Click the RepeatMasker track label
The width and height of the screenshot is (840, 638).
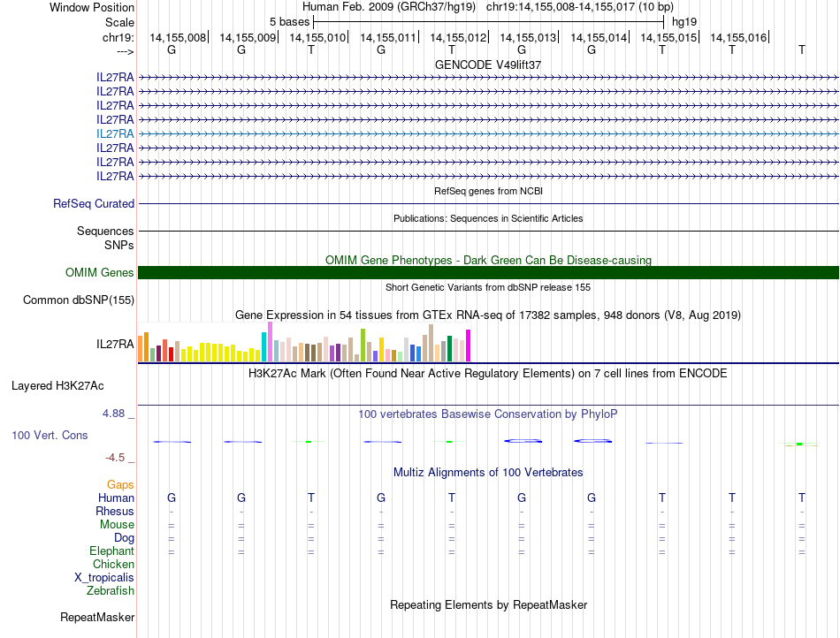click(96, 617)
